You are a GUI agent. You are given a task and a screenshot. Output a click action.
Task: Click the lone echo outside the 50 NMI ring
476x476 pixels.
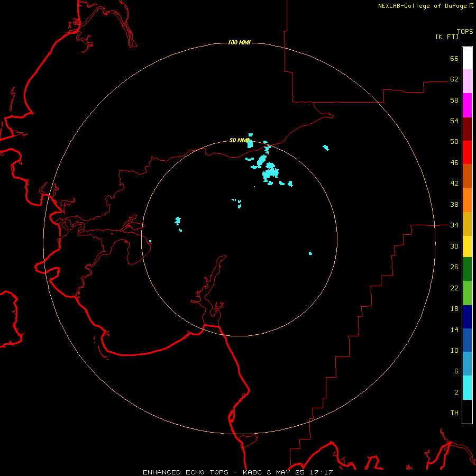point(326,148)
